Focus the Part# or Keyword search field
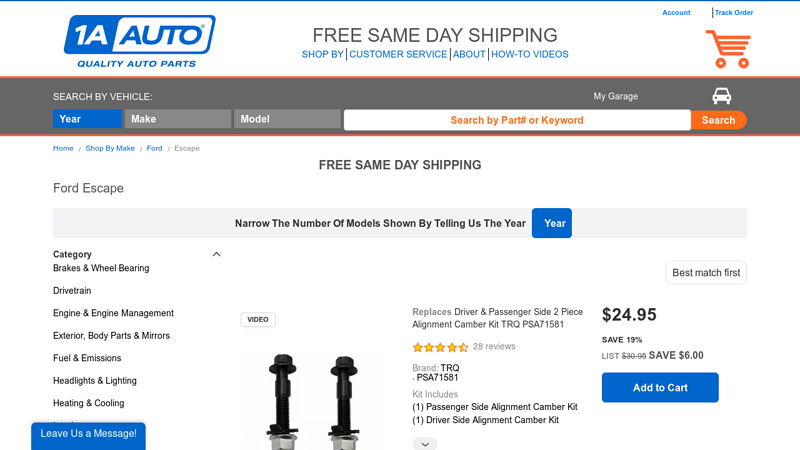 tap(517, 120)
